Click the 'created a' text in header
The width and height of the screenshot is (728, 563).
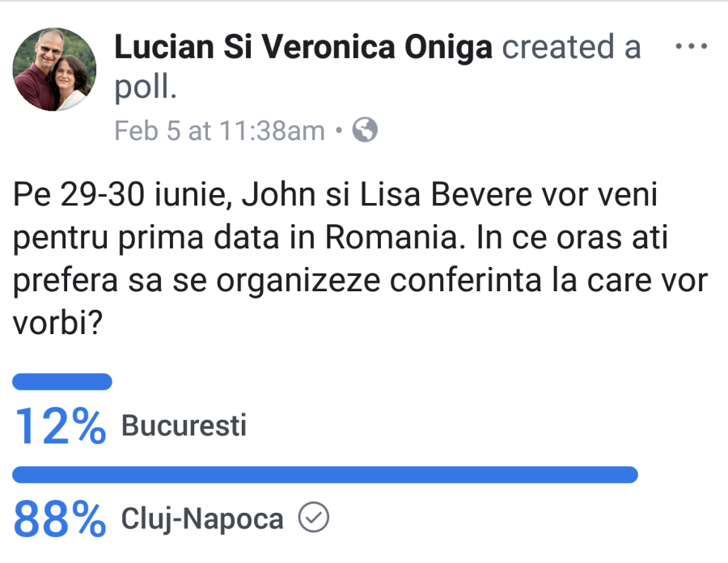(571, 48)
